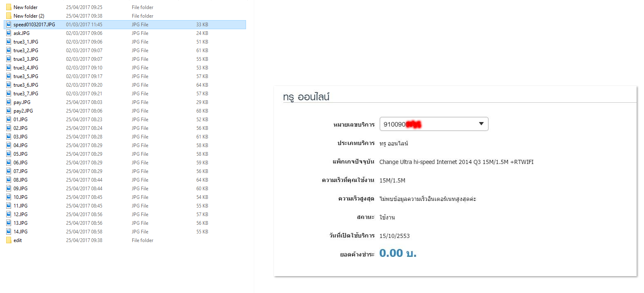Select the true3_4.JPG file icon
This screenshot has height=293, width=644.
coord(9,67)
